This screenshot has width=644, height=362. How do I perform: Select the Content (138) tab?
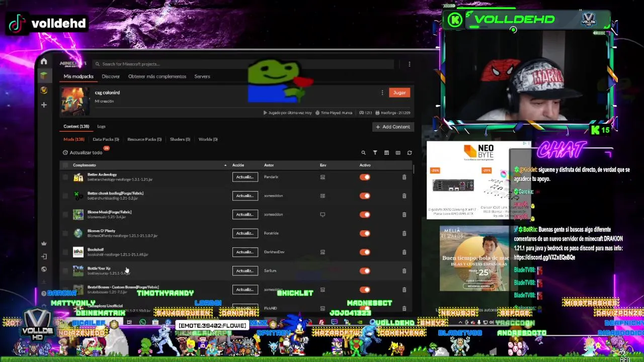(76, 126)
